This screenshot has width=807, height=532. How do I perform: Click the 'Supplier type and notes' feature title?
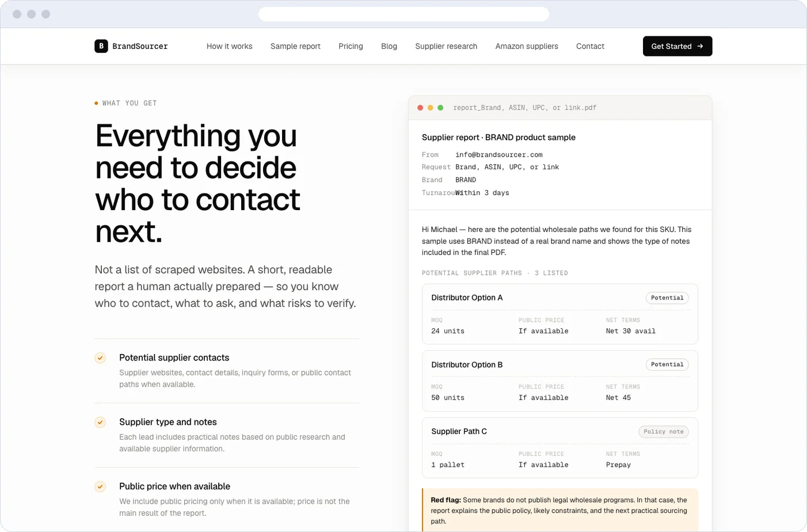(168, 422)
